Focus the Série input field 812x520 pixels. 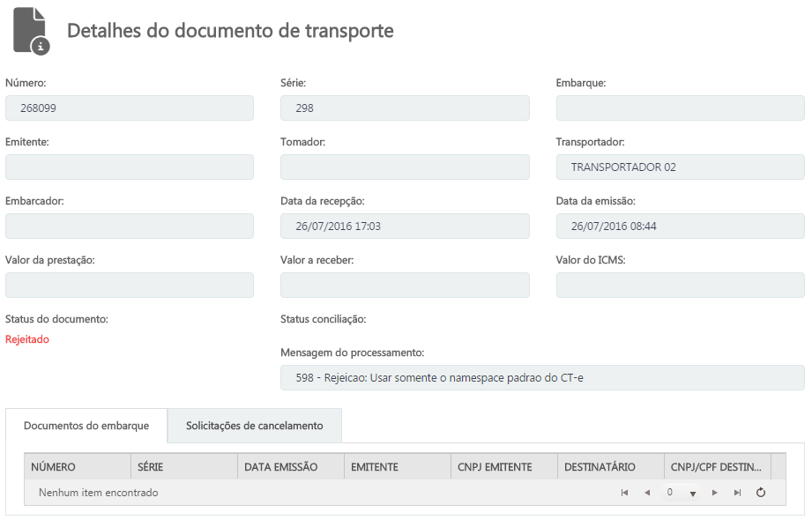405,108
